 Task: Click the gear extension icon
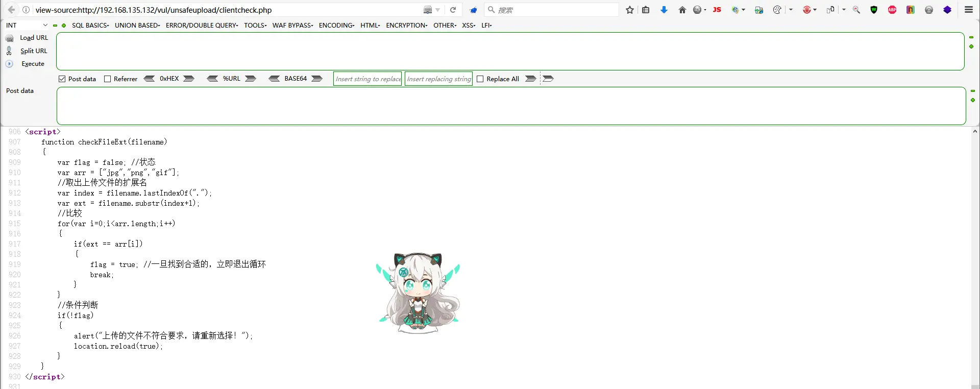click(929, 10)
